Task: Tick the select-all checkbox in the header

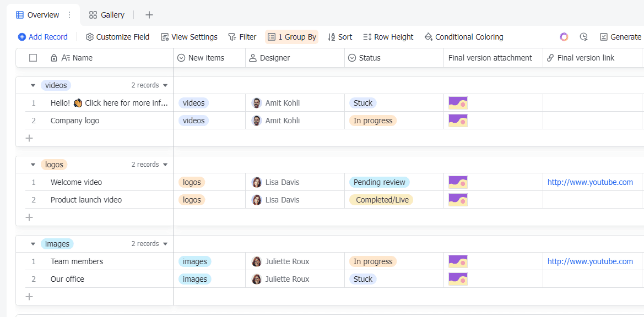Action: [x=33, y=58]
